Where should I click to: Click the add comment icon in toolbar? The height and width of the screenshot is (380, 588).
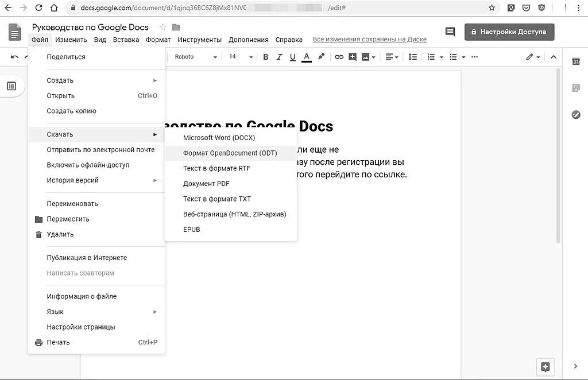coord(352,57)
